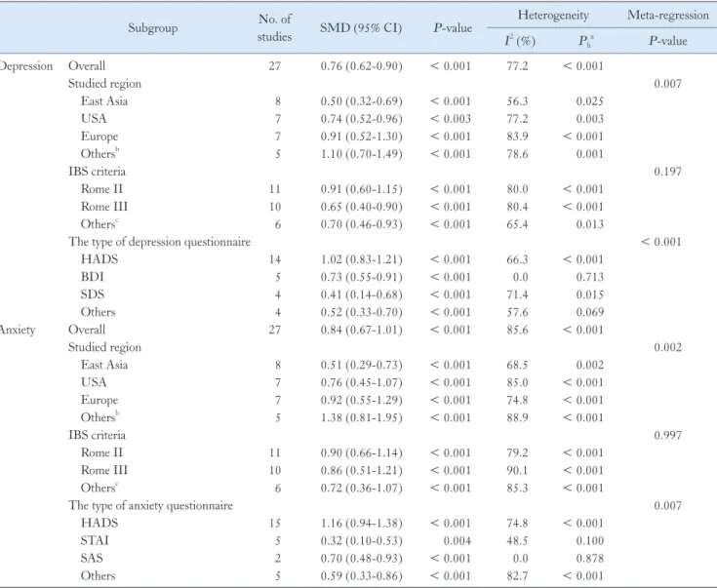Click I² value '48.5' in STAI row
Screen dimensions: 717x588
click(517, 541)
